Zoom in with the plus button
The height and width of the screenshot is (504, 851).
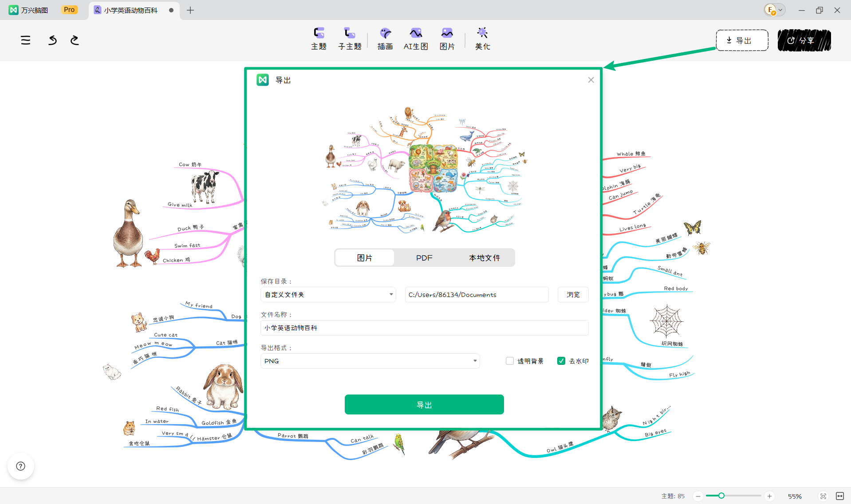769,496
